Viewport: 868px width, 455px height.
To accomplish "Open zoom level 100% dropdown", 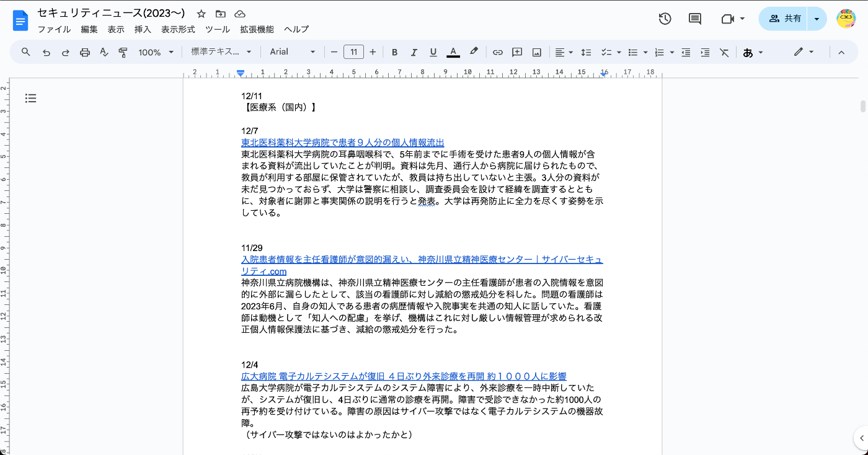I will point(156,52).
